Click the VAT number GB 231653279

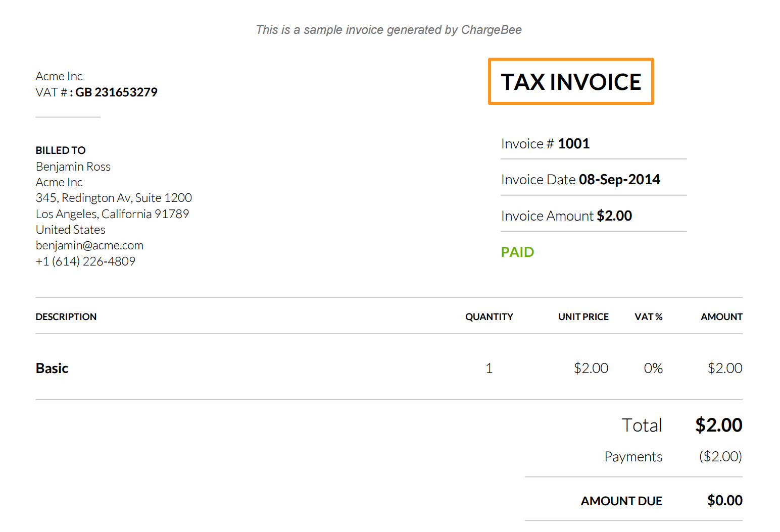click(x=116, y=92)
